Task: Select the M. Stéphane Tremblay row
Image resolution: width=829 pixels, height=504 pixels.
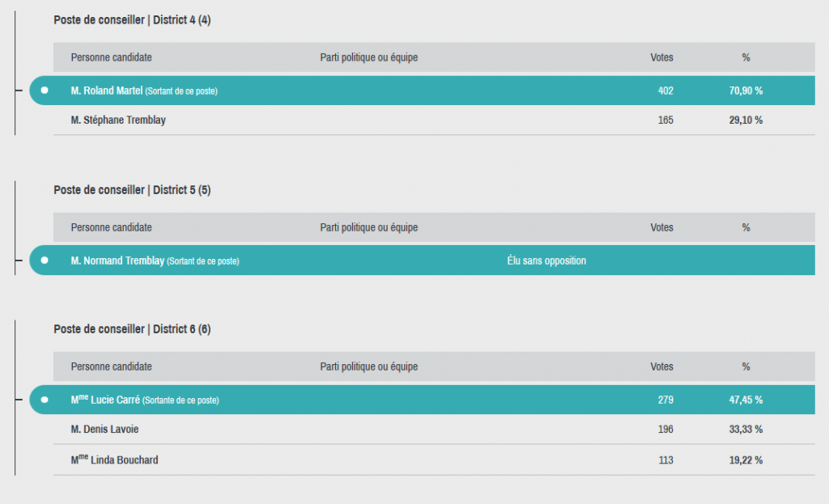Action: pyautogui.click(x=434, y=120)
